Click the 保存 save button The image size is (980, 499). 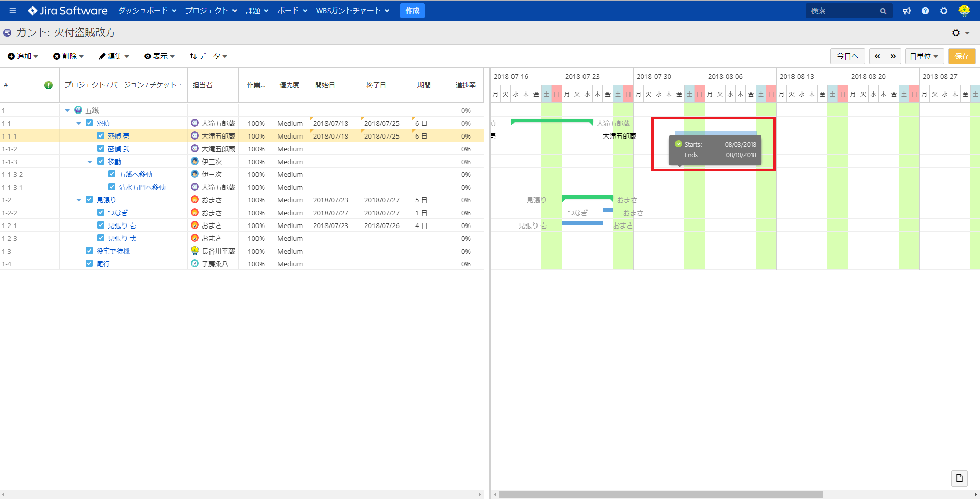(962, 56)
